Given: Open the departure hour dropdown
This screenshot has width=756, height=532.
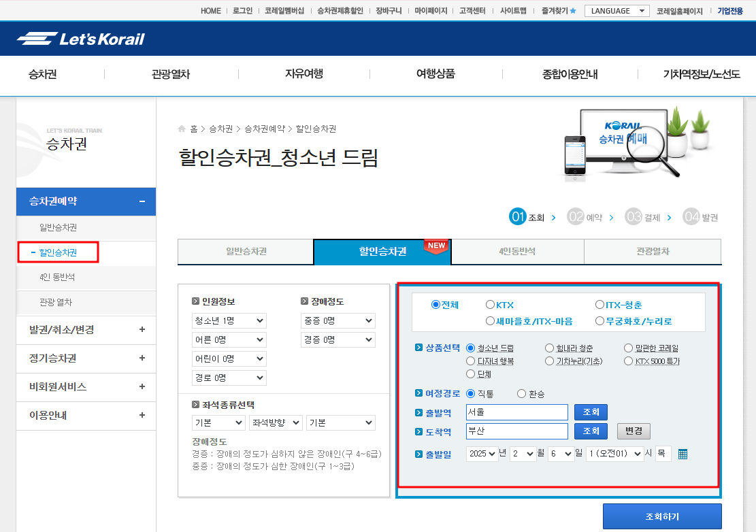Looking at the screenshot, I should 615,454.
